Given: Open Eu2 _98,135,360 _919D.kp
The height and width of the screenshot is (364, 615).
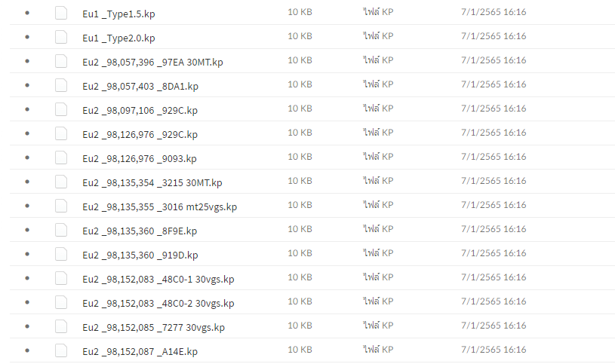Looking at the screenshot, I should click(140, 255).
